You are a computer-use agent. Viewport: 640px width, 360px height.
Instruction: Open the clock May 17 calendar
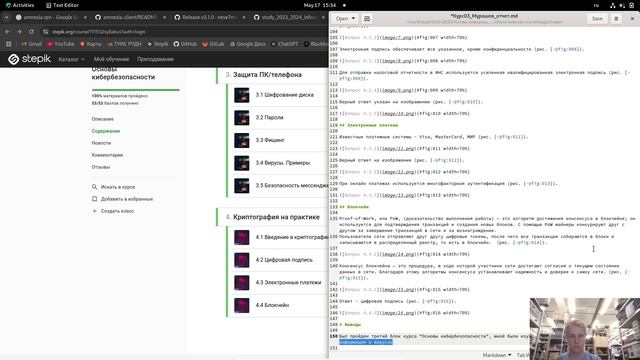coord(320,5)
